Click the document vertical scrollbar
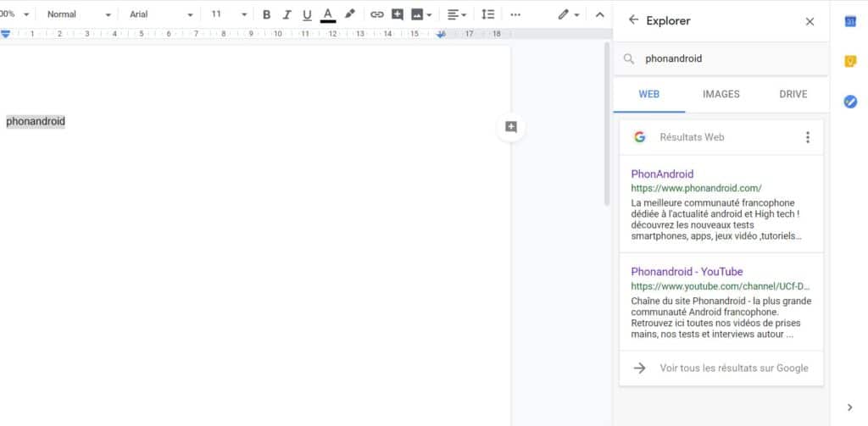This screenshot has height=426, width=868. 607,124
